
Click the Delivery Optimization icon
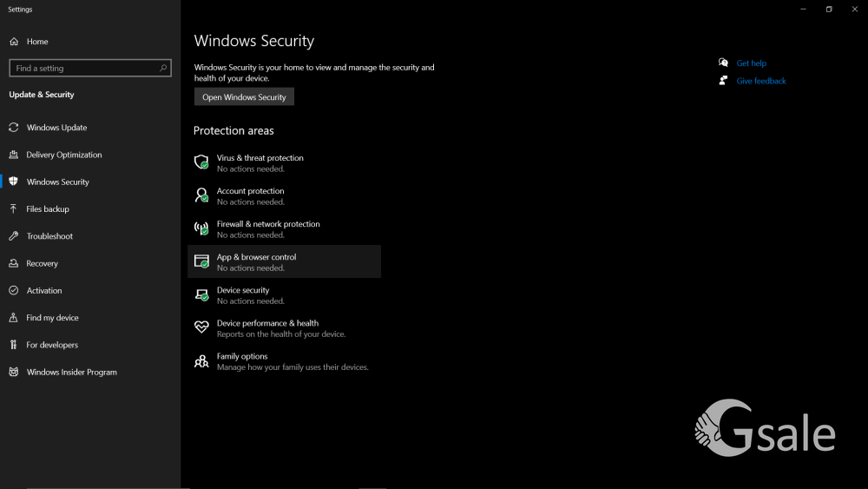[14, 155]
